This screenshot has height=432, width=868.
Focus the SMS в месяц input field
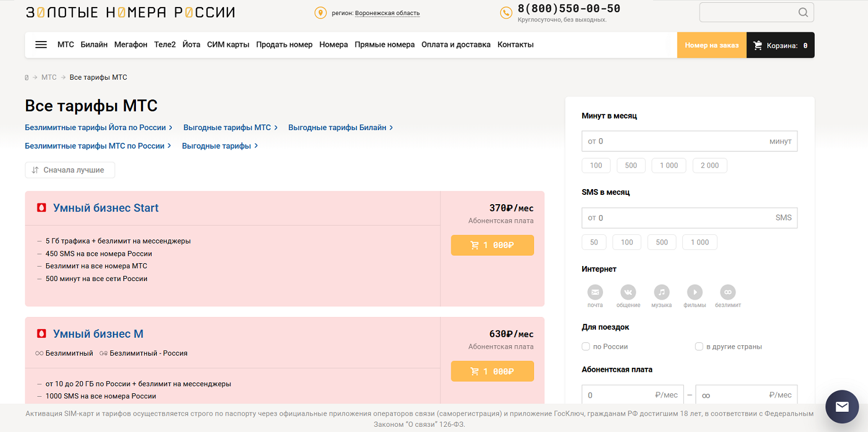[689, 218]
